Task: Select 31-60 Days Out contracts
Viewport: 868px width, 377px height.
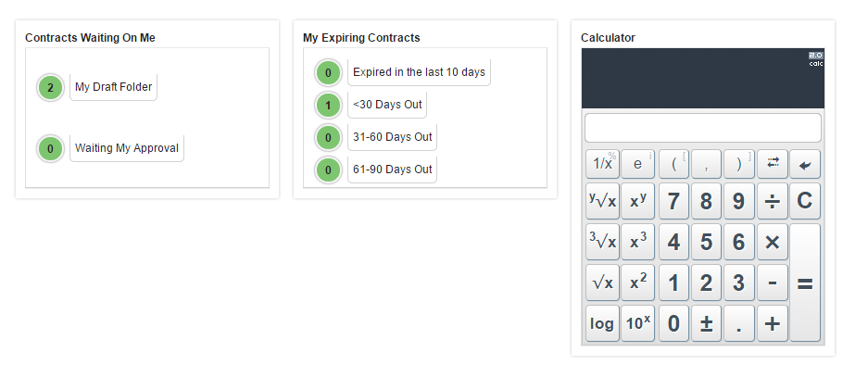Action: (x=392, y=137)
